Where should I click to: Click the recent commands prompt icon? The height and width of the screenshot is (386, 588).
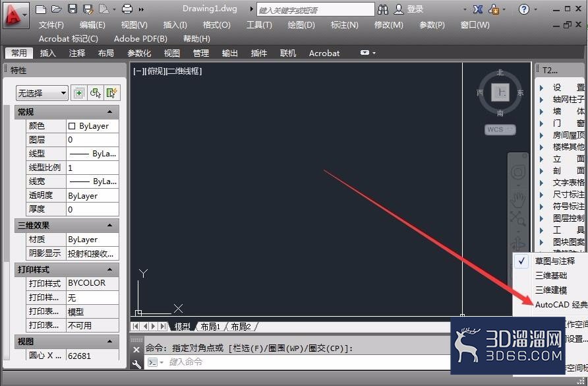point(153,362)
